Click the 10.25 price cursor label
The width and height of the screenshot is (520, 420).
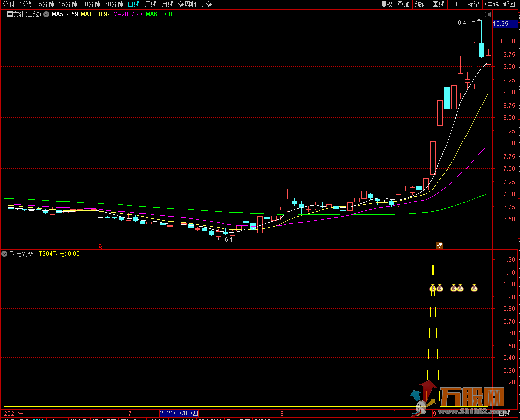505,24
